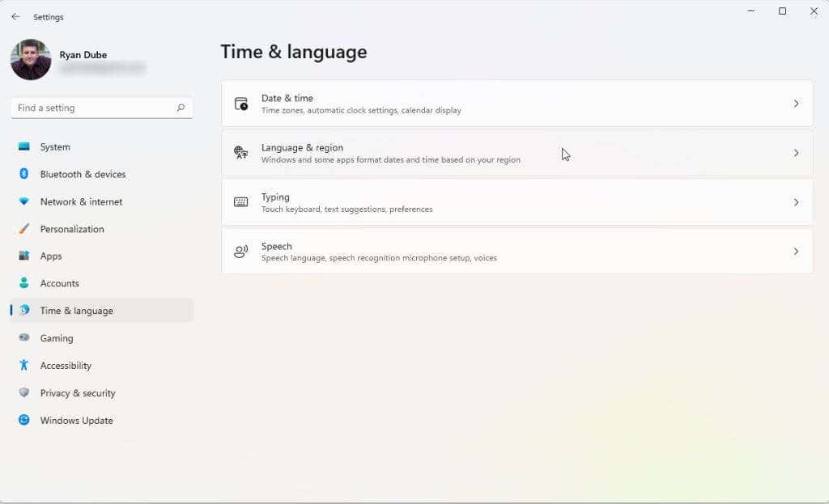Click the Language & region icon
The height and width of the screenshot is (504, 829).
pos(241,153)
